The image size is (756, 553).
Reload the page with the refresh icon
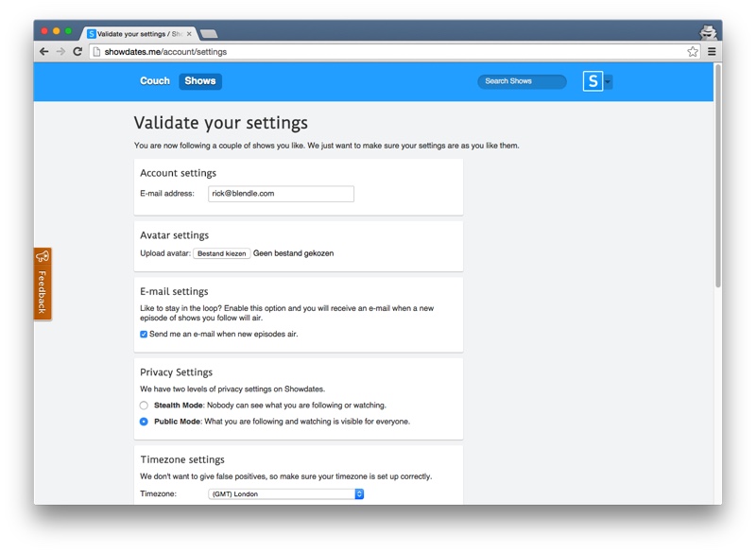pyautogui.click(x=77, y=52)
